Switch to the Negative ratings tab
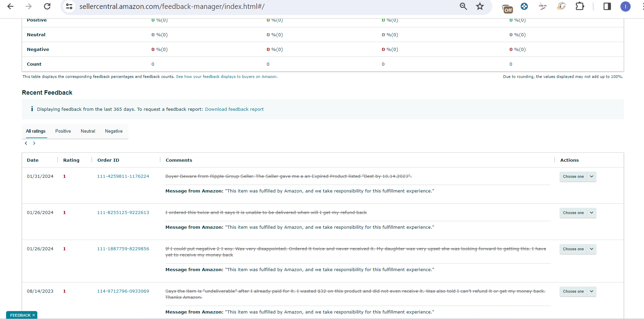The image size is (644, 319). coord(114,131)
